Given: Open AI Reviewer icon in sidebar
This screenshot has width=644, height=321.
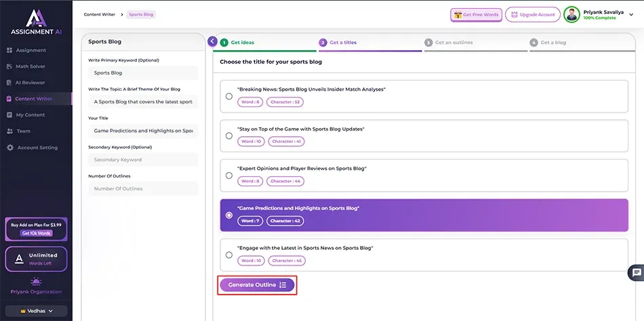Looking at the screenshot, I should point(9,83).
